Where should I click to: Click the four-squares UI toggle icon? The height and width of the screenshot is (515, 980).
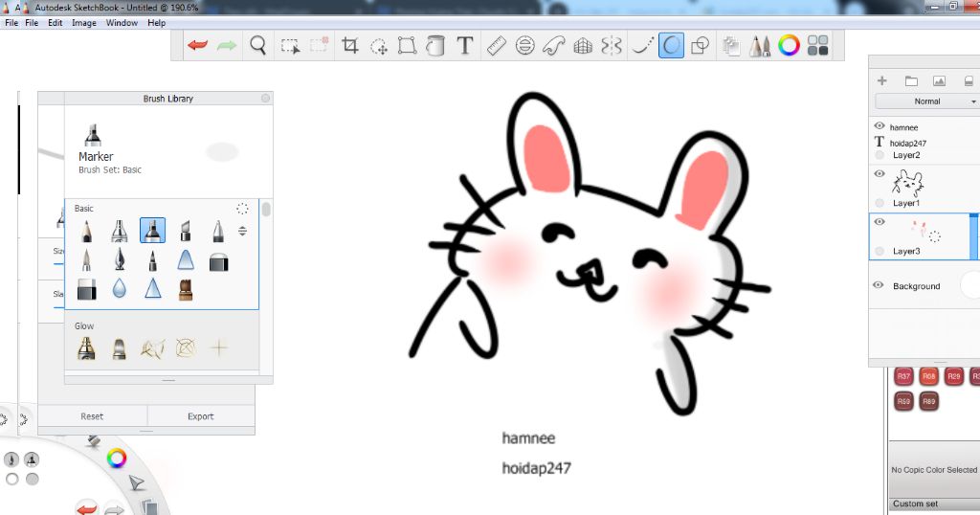(817, 45)
